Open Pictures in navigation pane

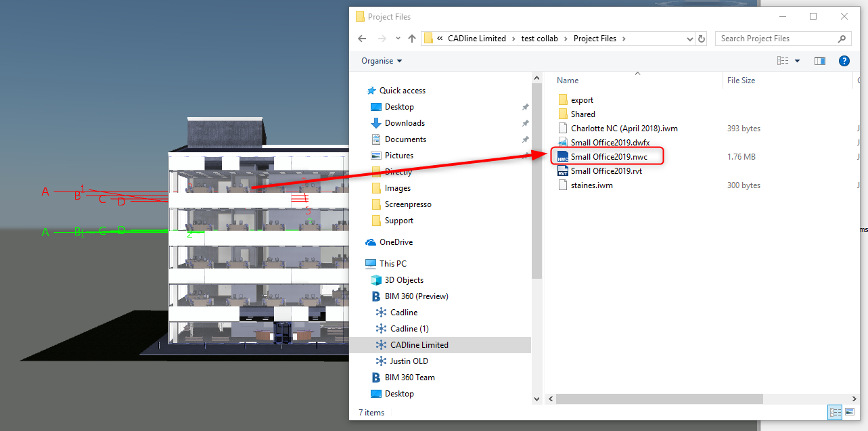pos(398,156)
